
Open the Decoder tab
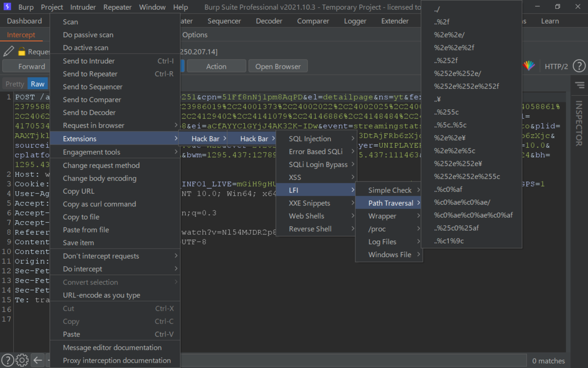tap(269, 21)
